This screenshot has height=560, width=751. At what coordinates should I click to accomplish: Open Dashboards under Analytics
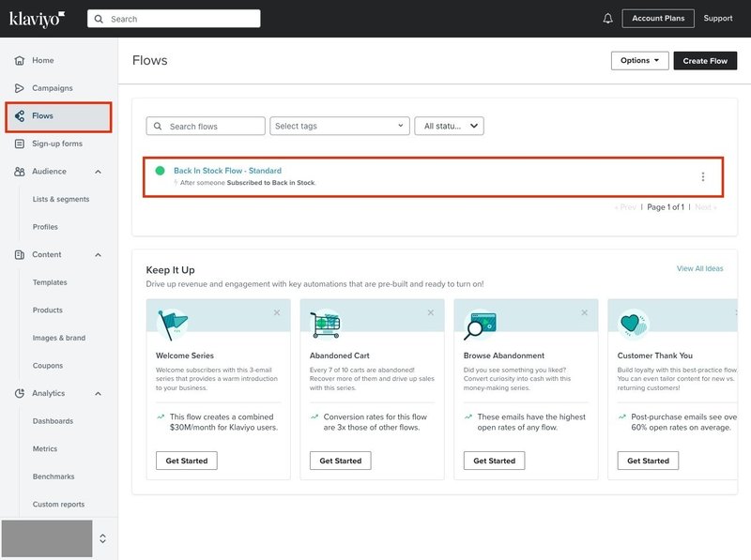tap(53, 421)
